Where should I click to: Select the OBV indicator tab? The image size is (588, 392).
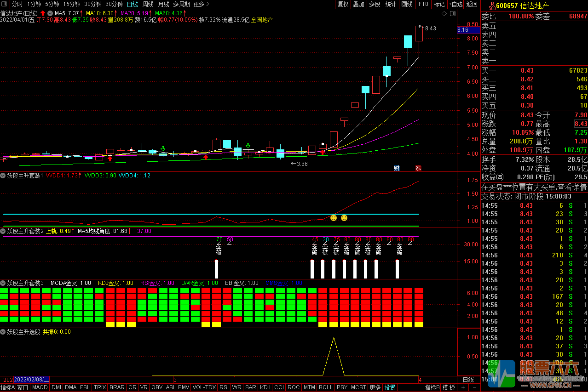click(x=157, y=387)
